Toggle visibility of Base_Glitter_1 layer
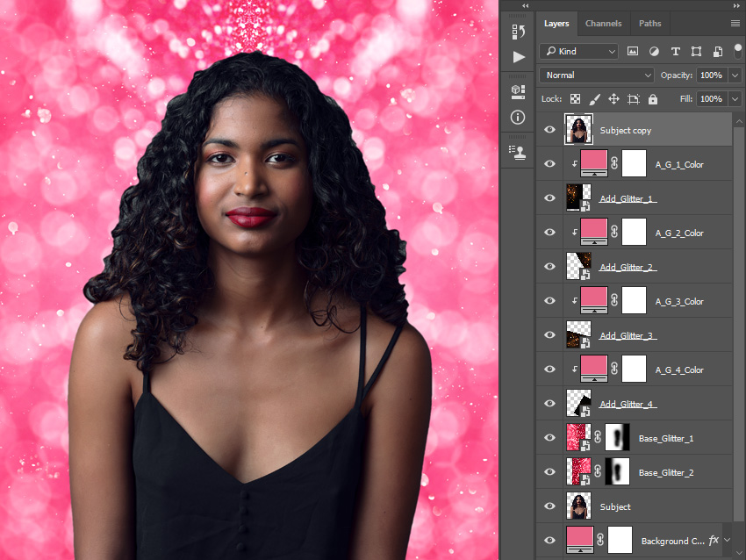 tap(550, 438)
